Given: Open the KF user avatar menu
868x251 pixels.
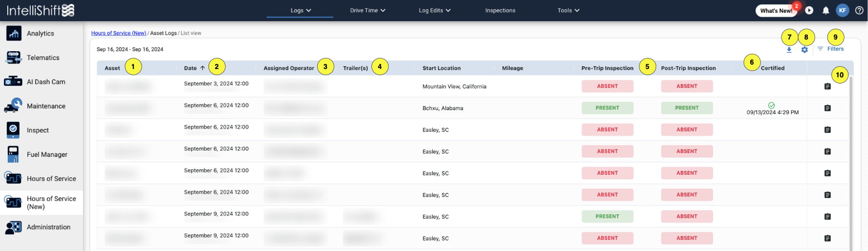Looking at the screenshot, I should 842,10.
